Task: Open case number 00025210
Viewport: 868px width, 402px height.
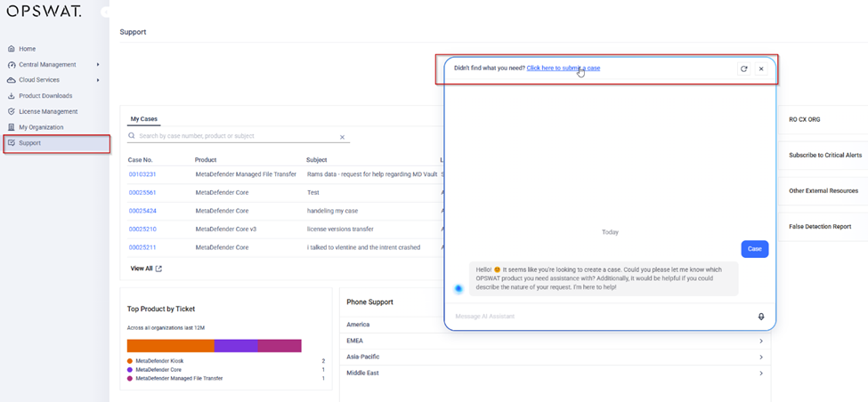Action: tap(142, 229)
